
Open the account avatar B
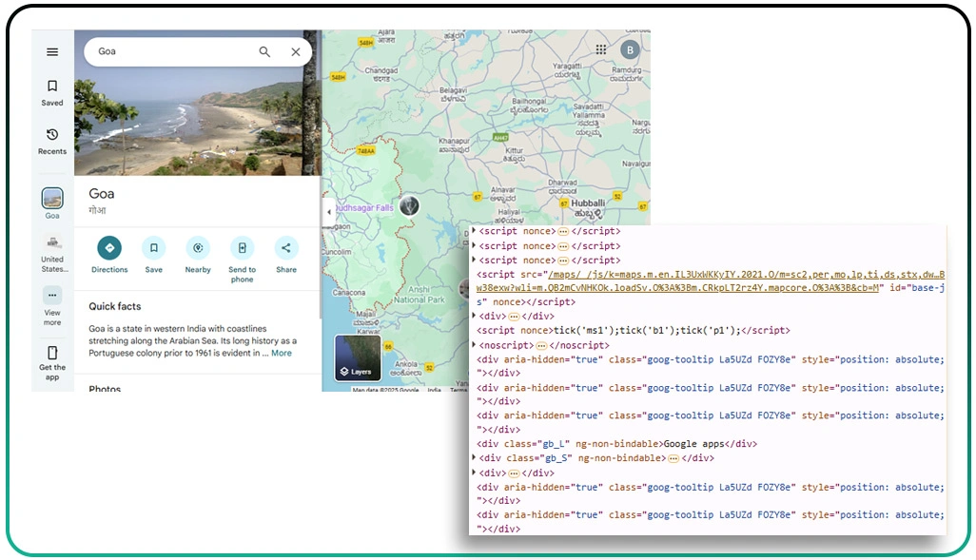(x=630, y=50)
